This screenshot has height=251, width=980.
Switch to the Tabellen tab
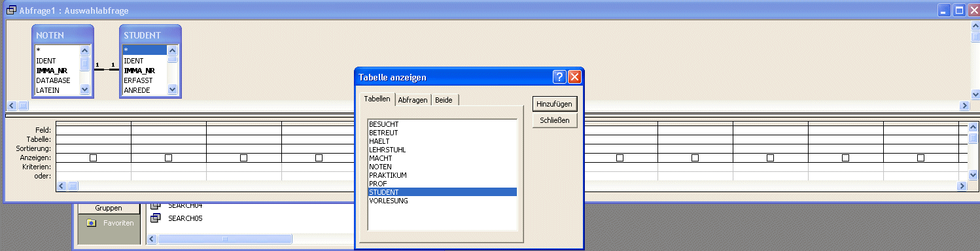pyautogui.click(x=377, y=99)
